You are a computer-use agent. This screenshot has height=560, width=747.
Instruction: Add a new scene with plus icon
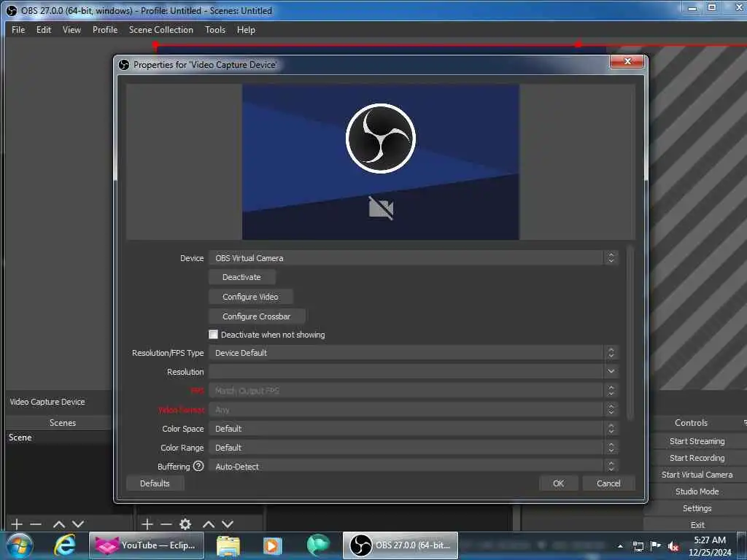tap(17, 524)
